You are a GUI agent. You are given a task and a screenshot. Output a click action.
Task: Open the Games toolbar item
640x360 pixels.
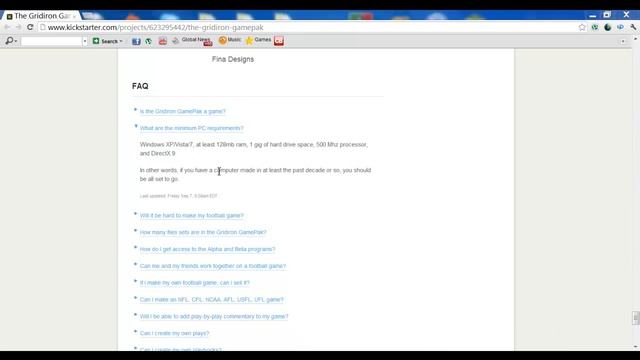pyautogui.click(x=258, y=40)
